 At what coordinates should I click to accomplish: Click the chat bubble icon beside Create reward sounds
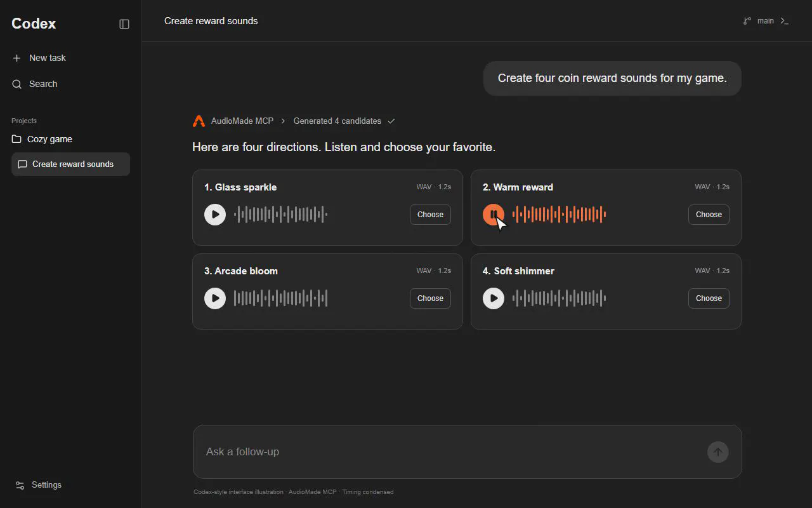pyautogui.click(x=22, y=164)
